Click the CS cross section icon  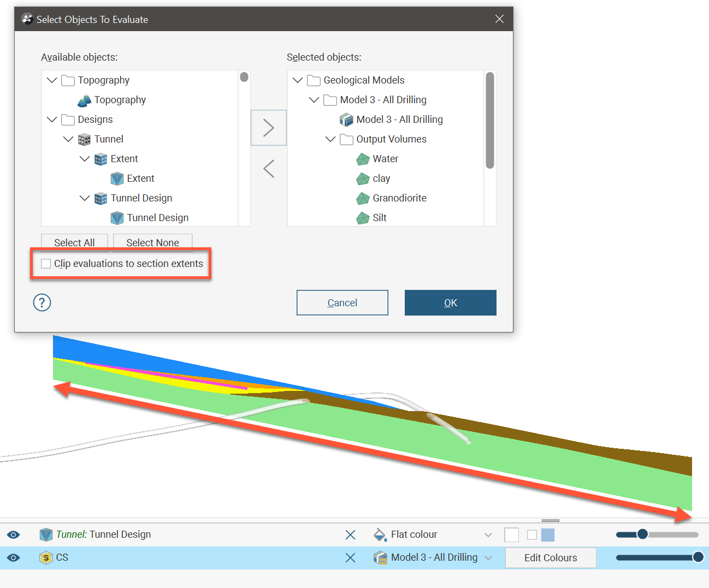pos(46,557)
